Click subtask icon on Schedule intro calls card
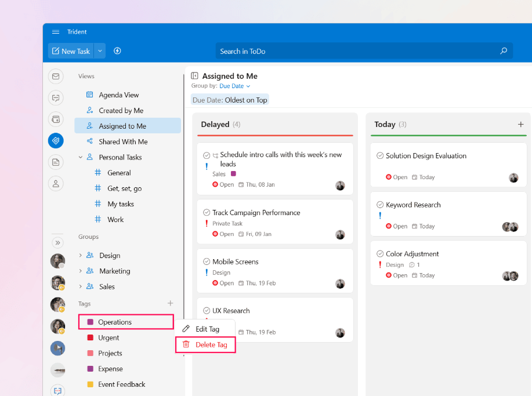Screen dimensions: 532x396 click(215, 155)
